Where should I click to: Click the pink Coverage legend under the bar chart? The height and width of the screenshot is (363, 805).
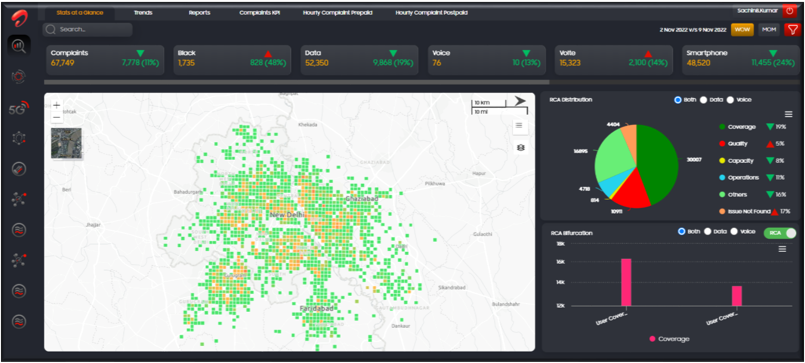click(669, 339)
